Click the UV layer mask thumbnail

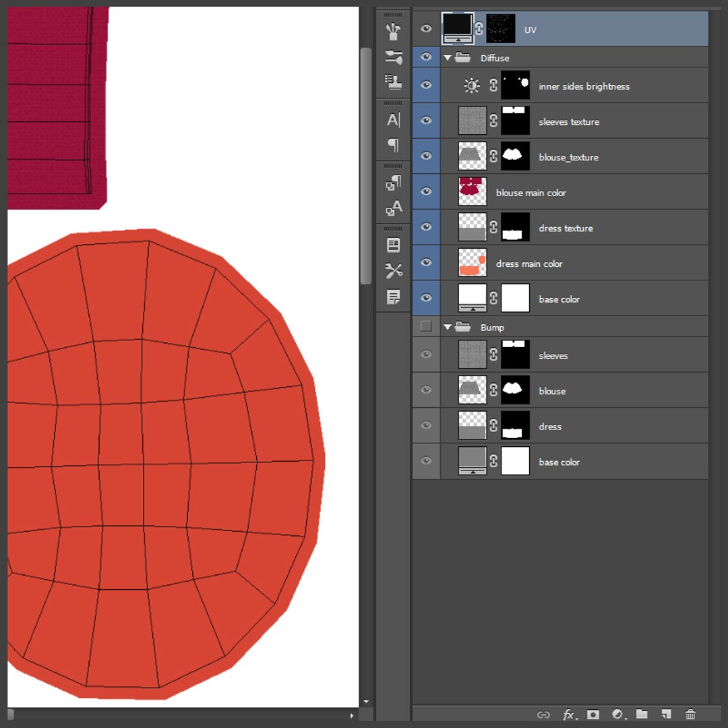[x=500, y=29]
